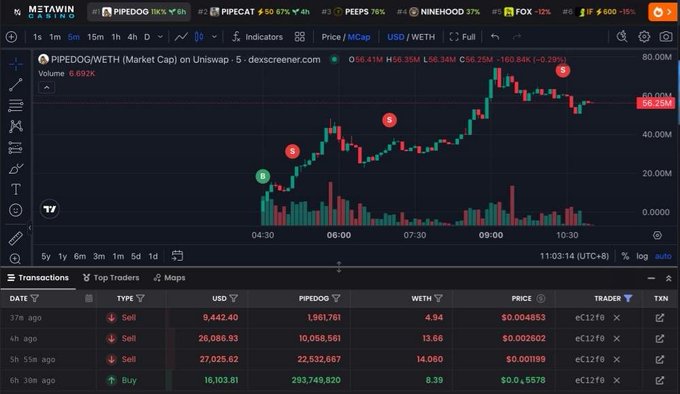Enter Full screen chart mode
Image resolution: width=680 pixels, height=394 pixels.
tap(462, 37)
